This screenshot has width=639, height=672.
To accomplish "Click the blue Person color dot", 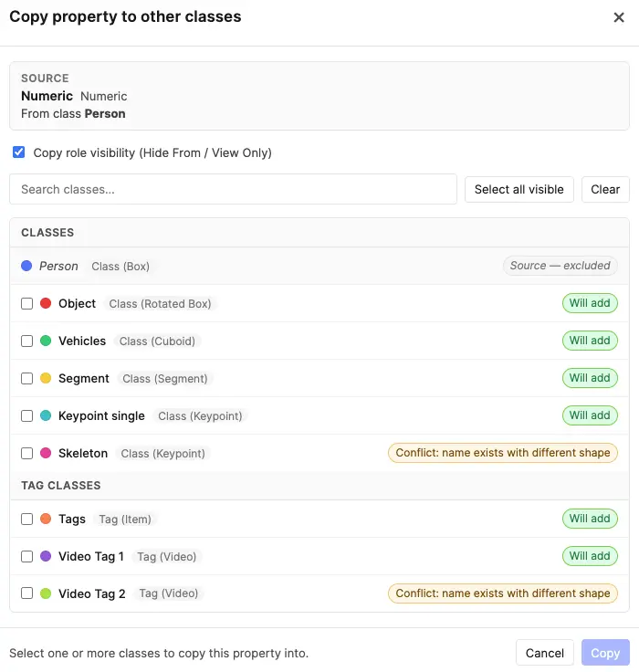I will [26, 266].
